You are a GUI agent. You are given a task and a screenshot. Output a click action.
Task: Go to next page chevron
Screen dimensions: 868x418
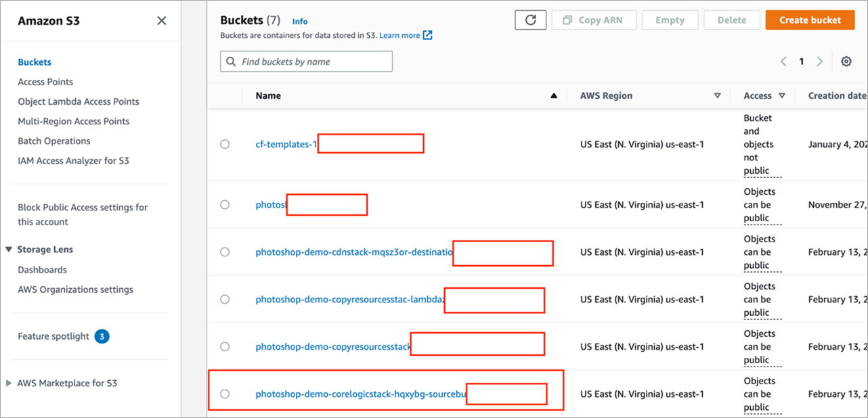pyautogui.click(x=820, y=62)
